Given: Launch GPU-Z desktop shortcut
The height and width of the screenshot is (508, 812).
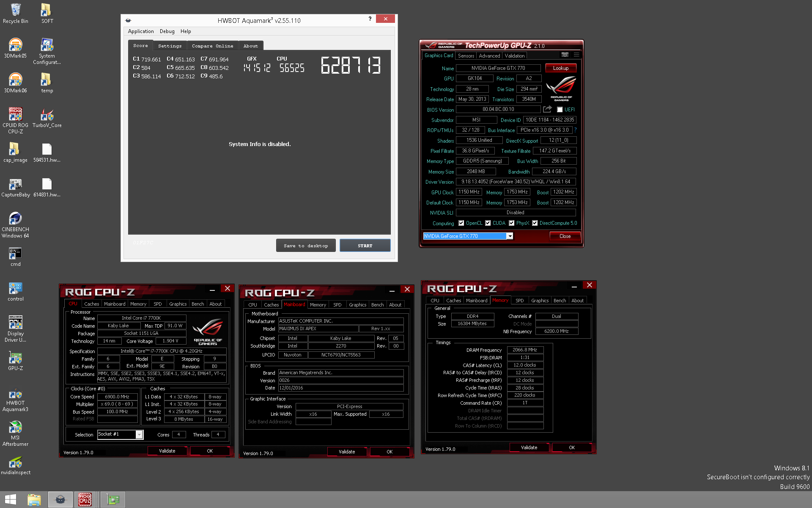Looking at the screenshot, I should (x=16, y=361).
